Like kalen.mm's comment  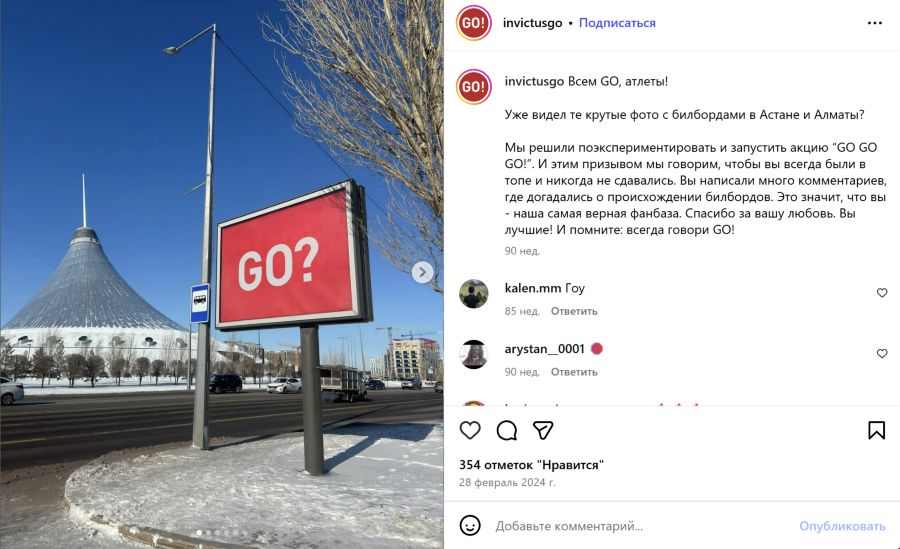point(882,293)
